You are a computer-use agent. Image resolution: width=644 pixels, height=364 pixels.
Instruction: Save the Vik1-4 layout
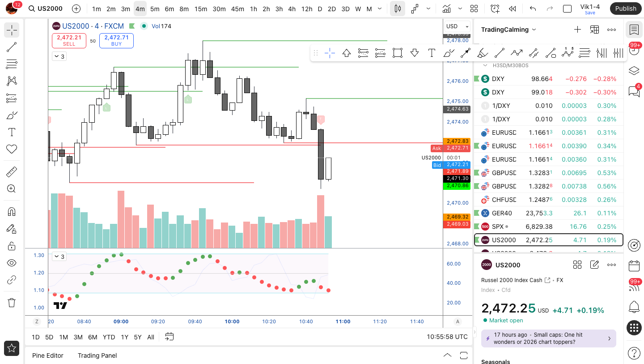590,13
